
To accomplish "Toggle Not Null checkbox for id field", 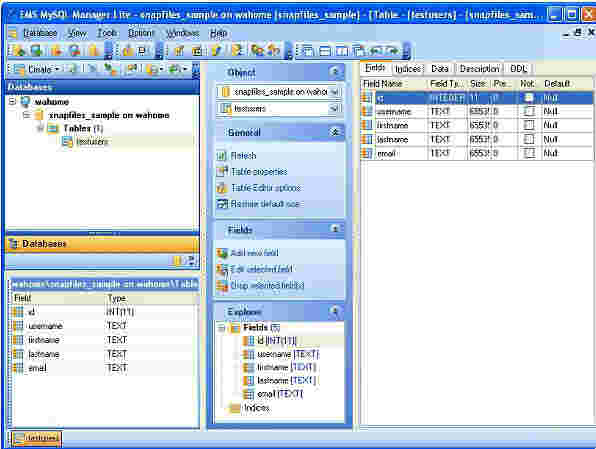I will point(529,98).
